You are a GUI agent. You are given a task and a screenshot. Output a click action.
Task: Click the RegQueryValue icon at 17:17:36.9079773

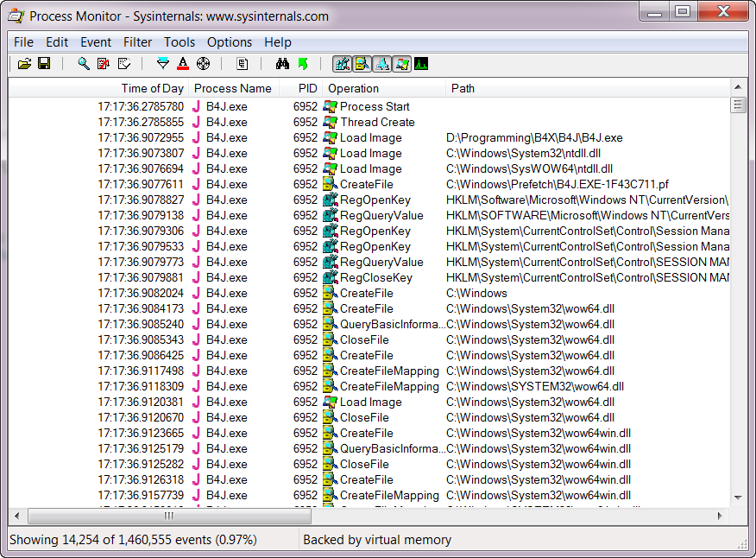click(x=331, y=262)
